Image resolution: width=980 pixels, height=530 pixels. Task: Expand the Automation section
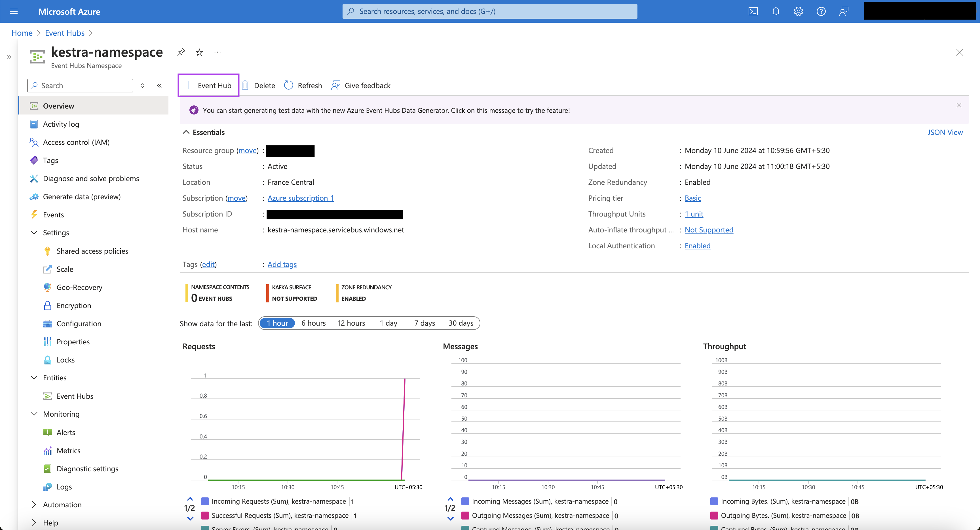[x=34, y=504]
